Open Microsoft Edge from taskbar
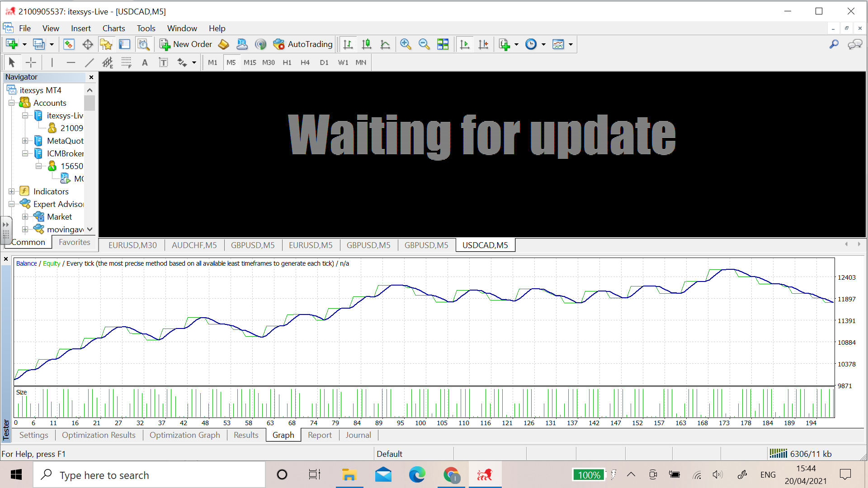The height and width of the screenshot is (488, 868). 417,475
